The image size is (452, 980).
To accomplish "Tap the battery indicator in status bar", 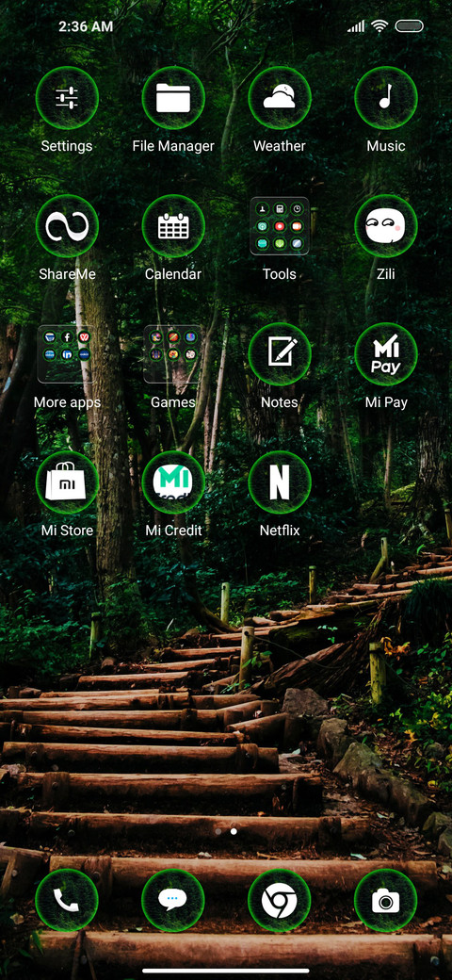I will click(409, 26).
